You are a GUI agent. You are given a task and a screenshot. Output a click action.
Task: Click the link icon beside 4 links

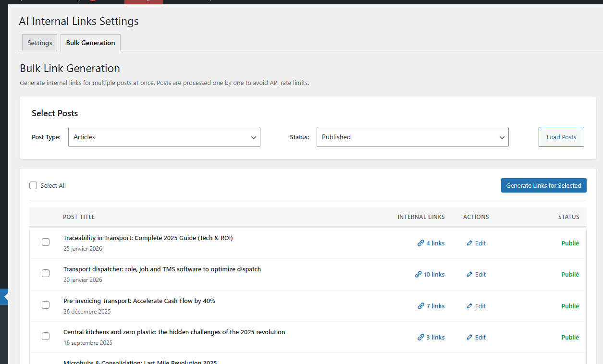(x=421, y=243)
